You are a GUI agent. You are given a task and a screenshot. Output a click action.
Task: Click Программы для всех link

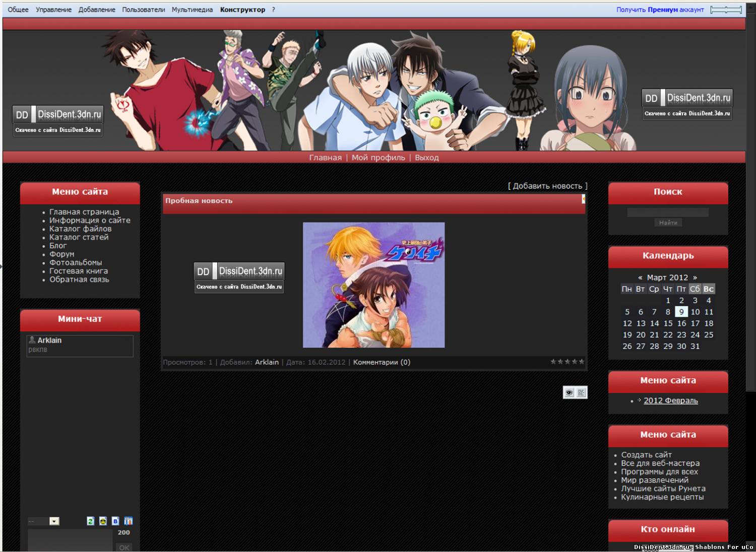659,472
